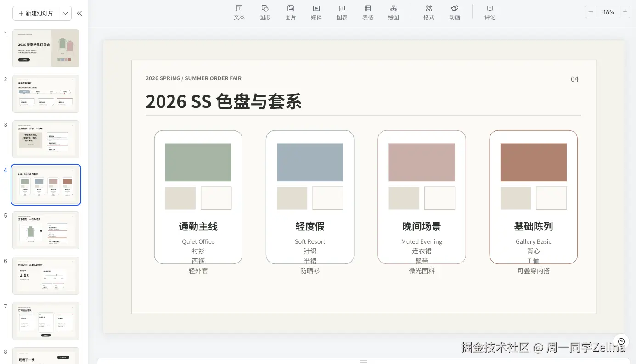Open the 格式 format panel

tap(429, 12)
